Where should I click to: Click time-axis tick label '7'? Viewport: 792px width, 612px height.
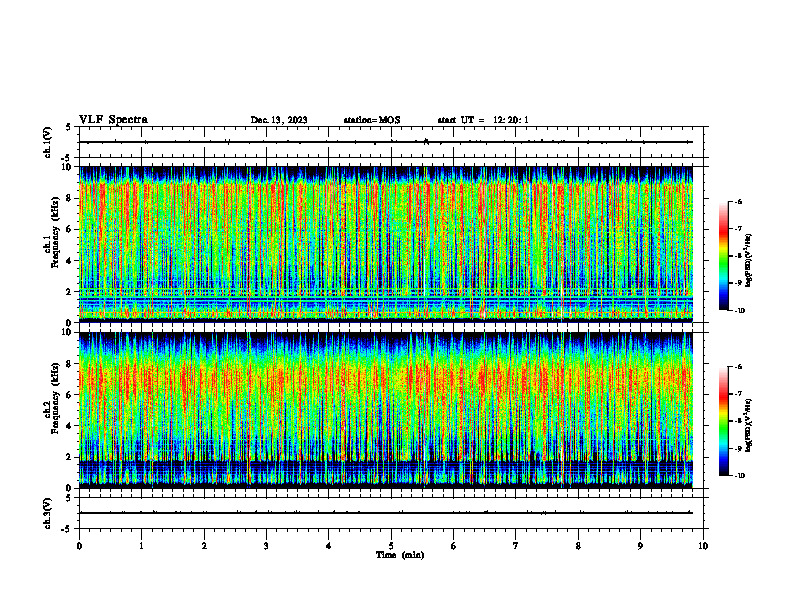tap(516, 546)
